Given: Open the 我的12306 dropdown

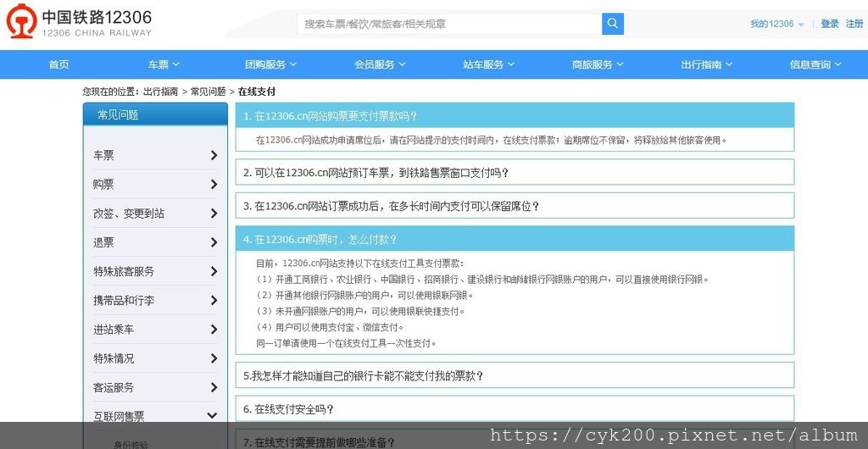Looking at the screenshot, I should point(777,24).
